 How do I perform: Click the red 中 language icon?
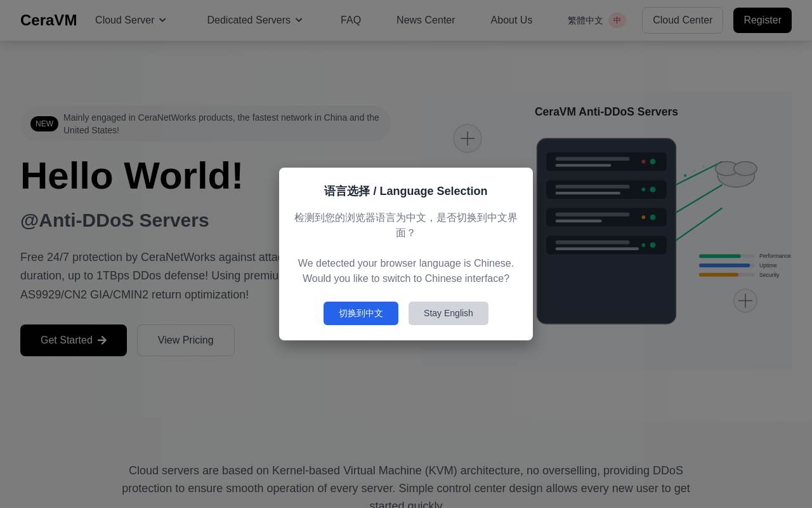pyautogui.click(x=617, y=20)
